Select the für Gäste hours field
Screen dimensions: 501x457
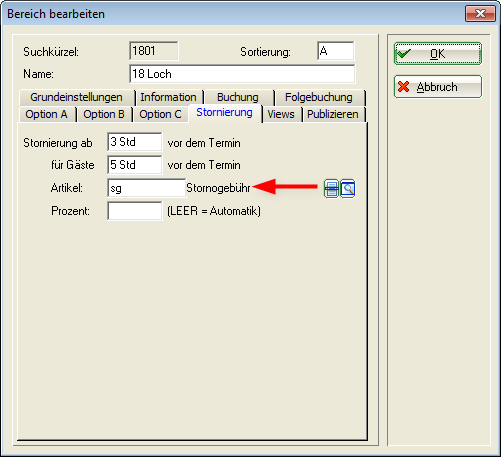tap(135, 165)
